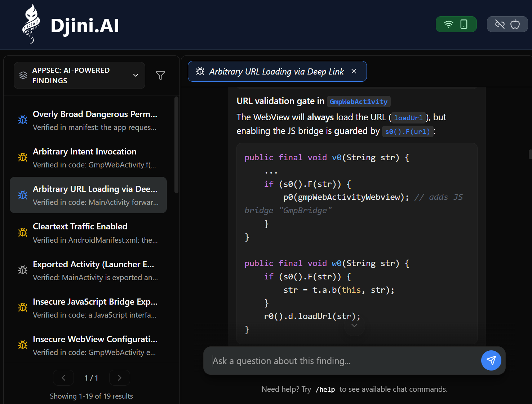Open the Overly Broad Dangerous Permissions finding

coord(88,120)
